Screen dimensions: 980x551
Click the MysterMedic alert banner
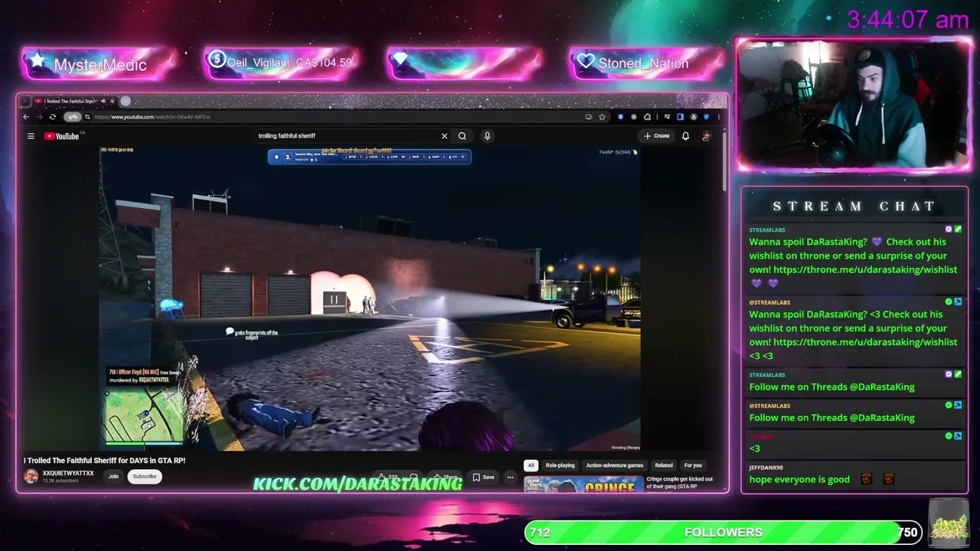click(x=100, y=64)
